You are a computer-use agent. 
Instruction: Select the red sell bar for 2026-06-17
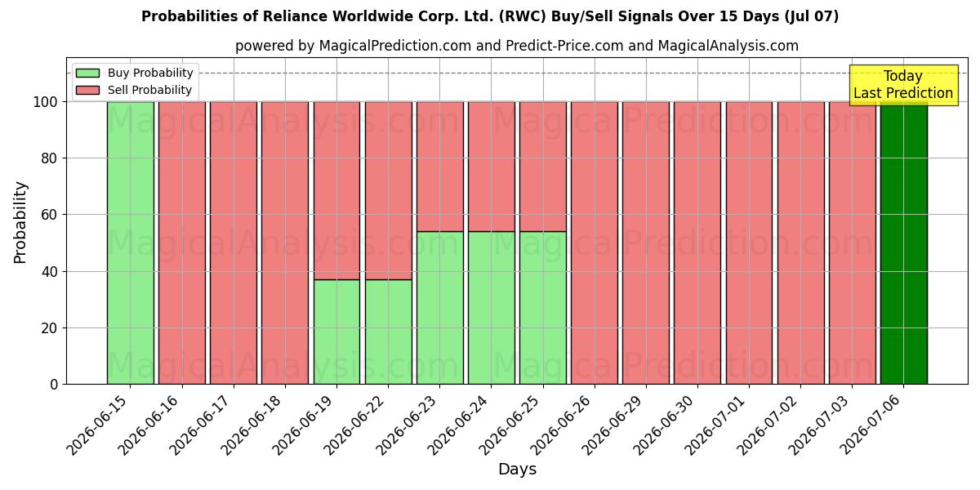coord(234,243)
